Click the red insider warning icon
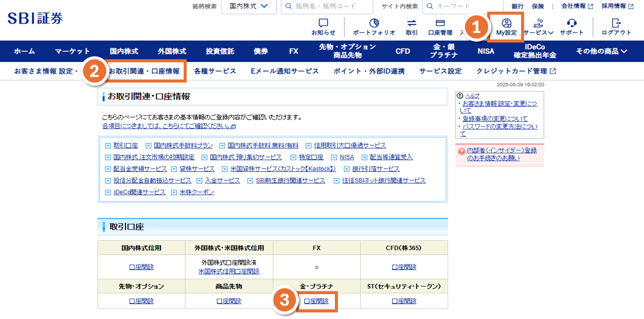This screenshot has height=319, width=644. point(461,151)
